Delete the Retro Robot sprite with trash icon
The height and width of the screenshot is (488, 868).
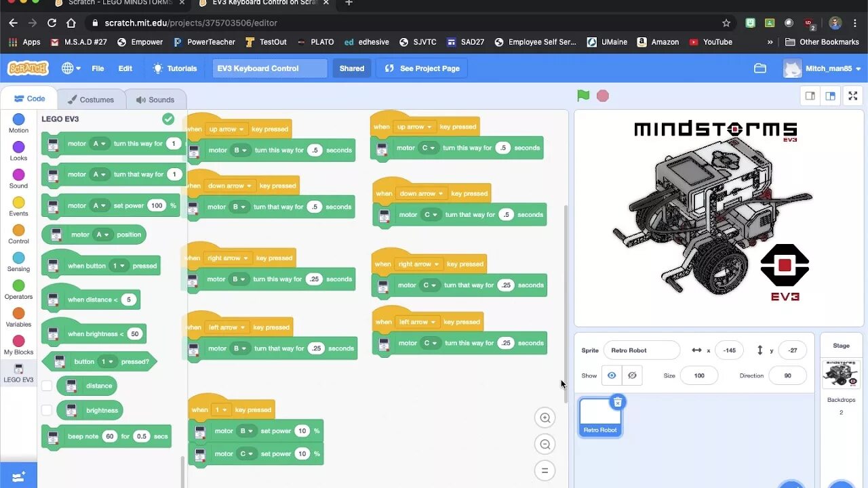click(617, 403)
